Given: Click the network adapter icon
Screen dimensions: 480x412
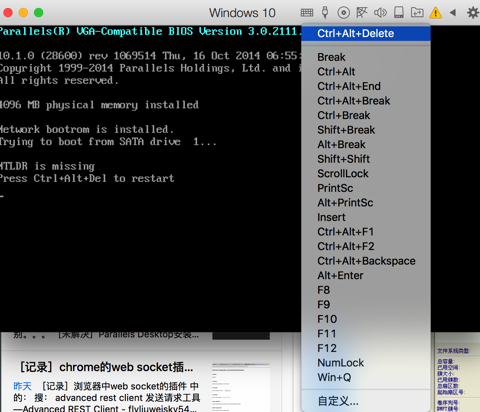Looking at the screenshot, I should (362, 13).
